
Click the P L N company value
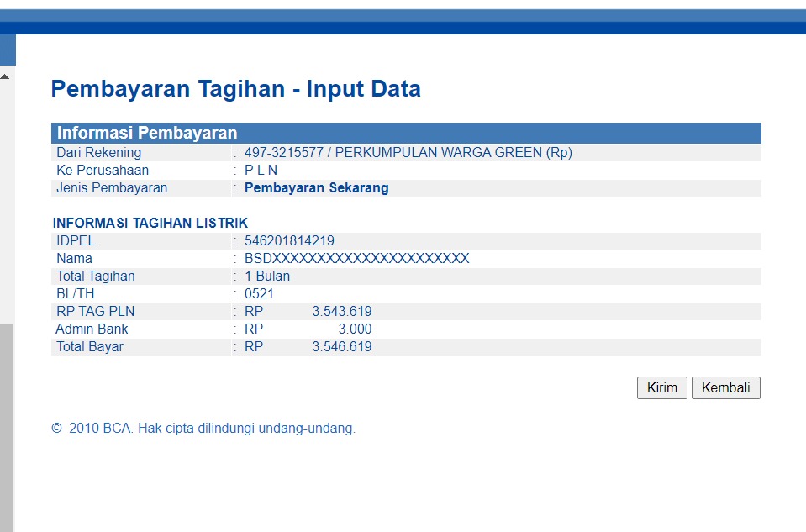point(261,171)
